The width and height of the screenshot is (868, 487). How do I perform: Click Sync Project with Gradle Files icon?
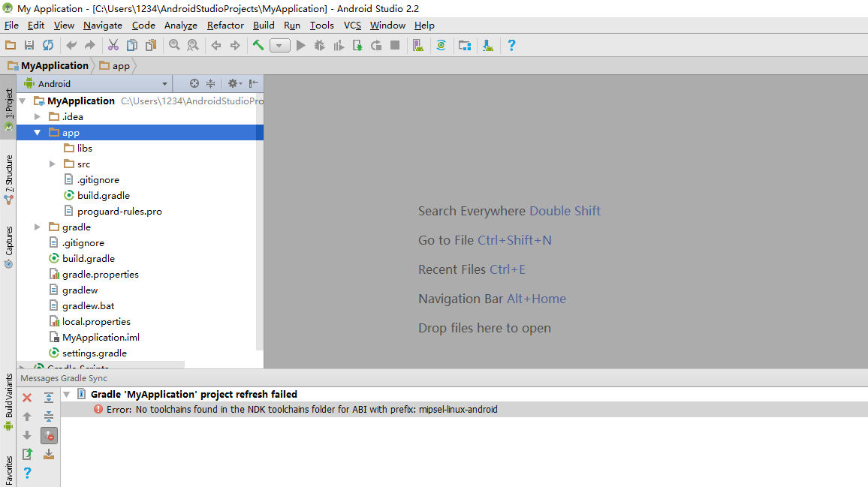tap(442, 45)
